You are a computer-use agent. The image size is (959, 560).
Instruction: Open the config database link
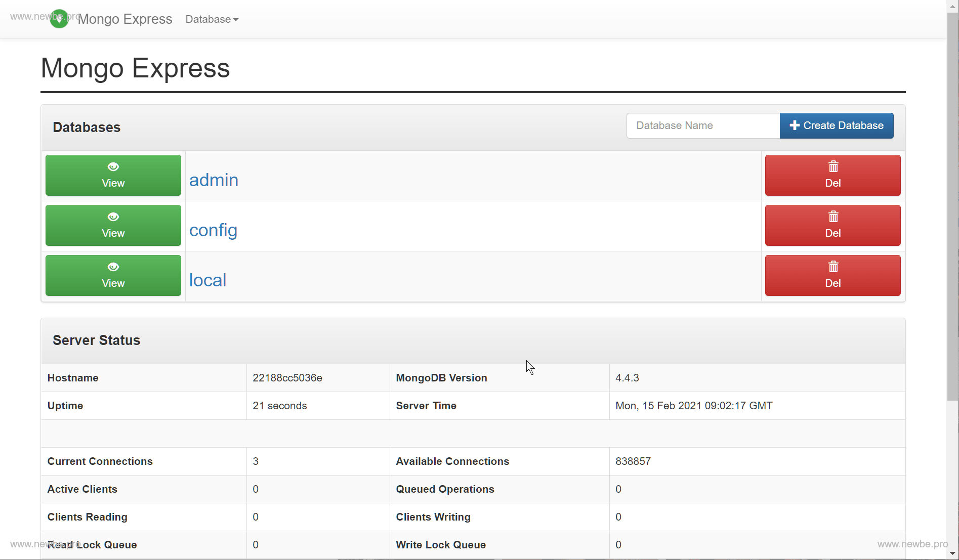click(213, 230)
